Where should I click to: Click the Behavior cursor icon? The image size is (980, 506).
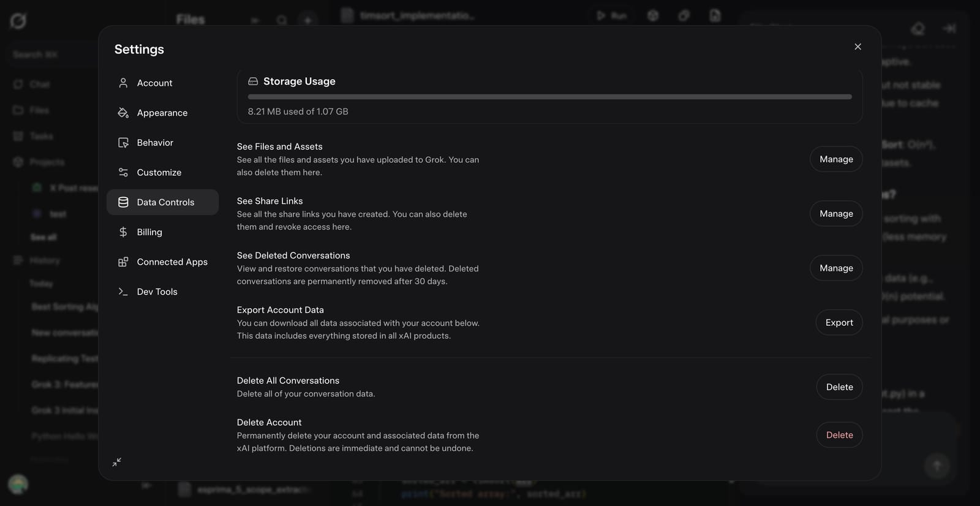[x=123, y=142]
